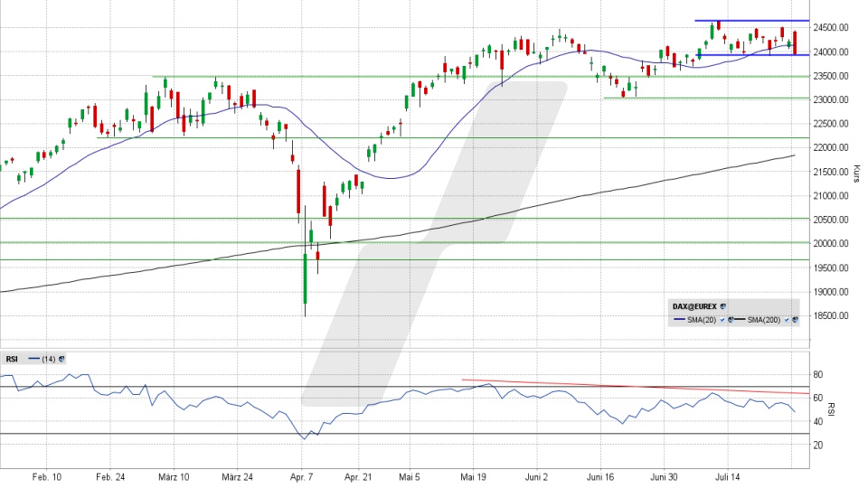Click the settings icon next to DAX@EUREX
Image resolution: width=868 pixels, height=488 pixels.
(x=723, y=306)
